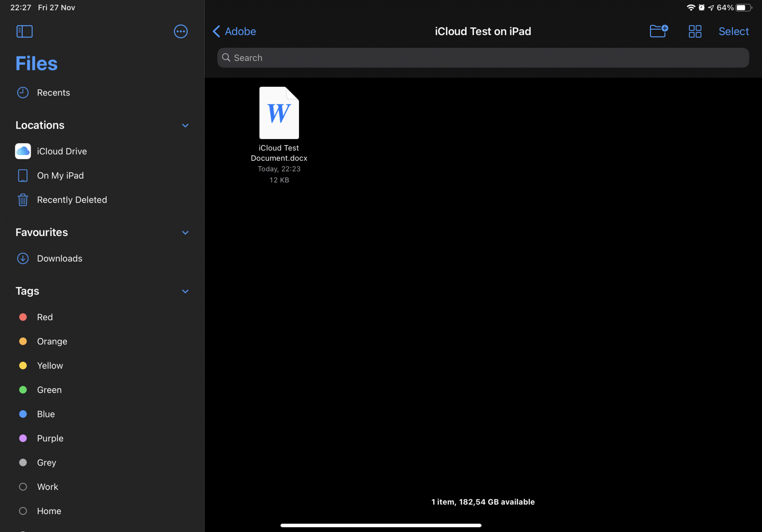Open the iCloud Drive cloud icon
Screen dimensions: 762x532
coord(23,151)
